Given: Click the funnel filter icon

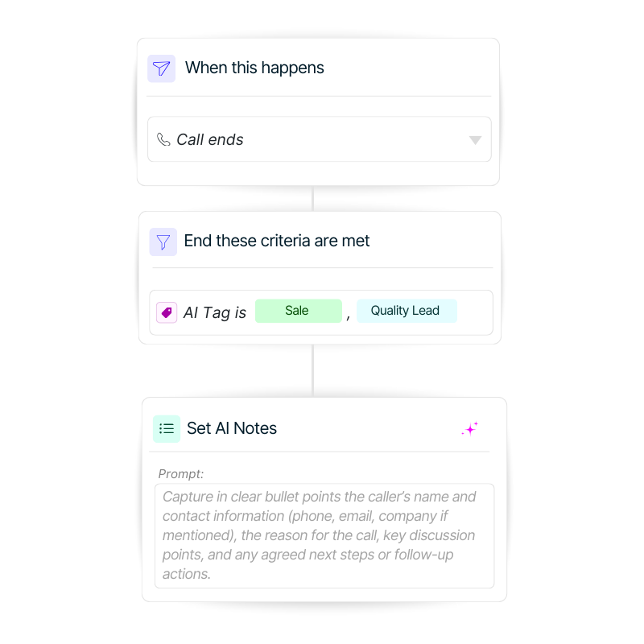Looking at the screenshot, I should pyautogui.click(x=163, y=242).
